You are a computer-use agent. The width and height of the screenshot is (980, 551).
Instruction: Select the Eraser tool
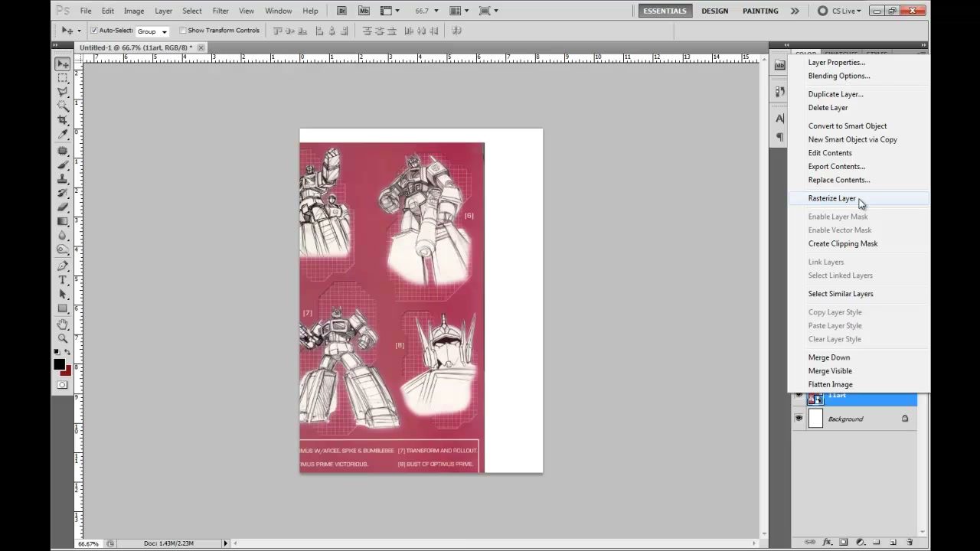click(x=63, y=207)
